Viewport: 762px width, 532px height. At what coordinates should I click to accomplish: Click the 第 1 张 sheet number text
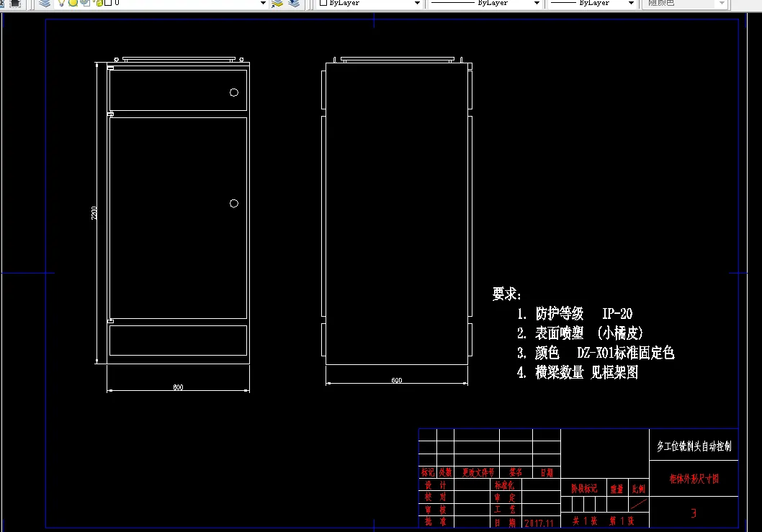(x=622, y=520)
